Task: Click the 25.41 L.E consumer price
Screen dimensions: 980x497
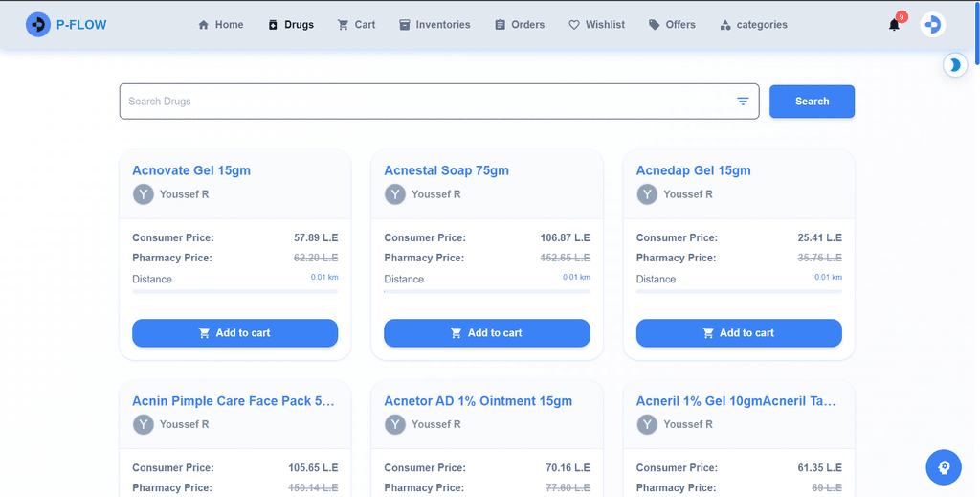Action: (819, 237)
